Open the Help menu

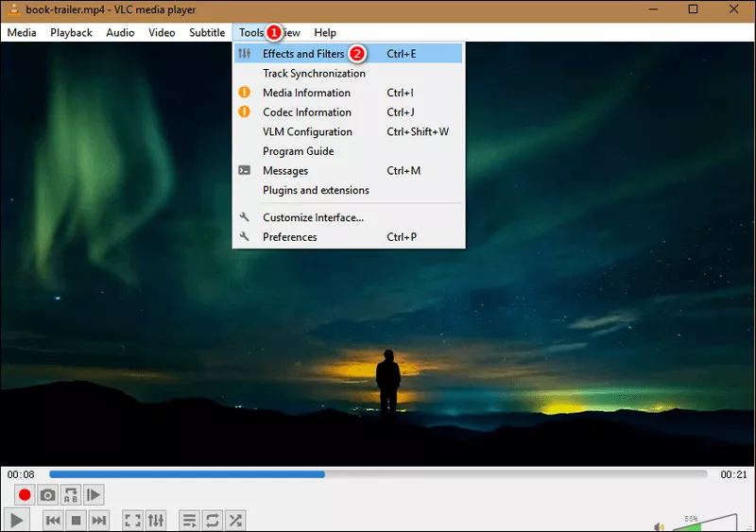(325, 33)
